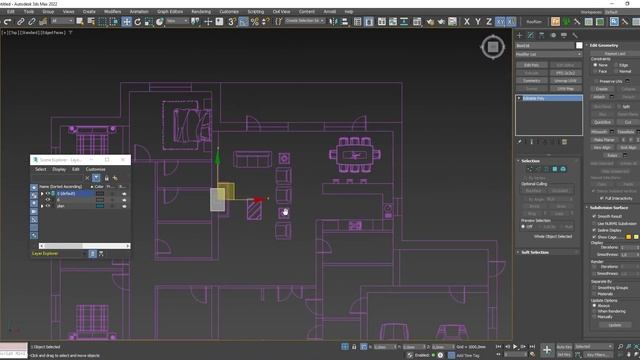The image size is (640, 360).
Task: Open the Animation menu
Action: coord(139,12)
